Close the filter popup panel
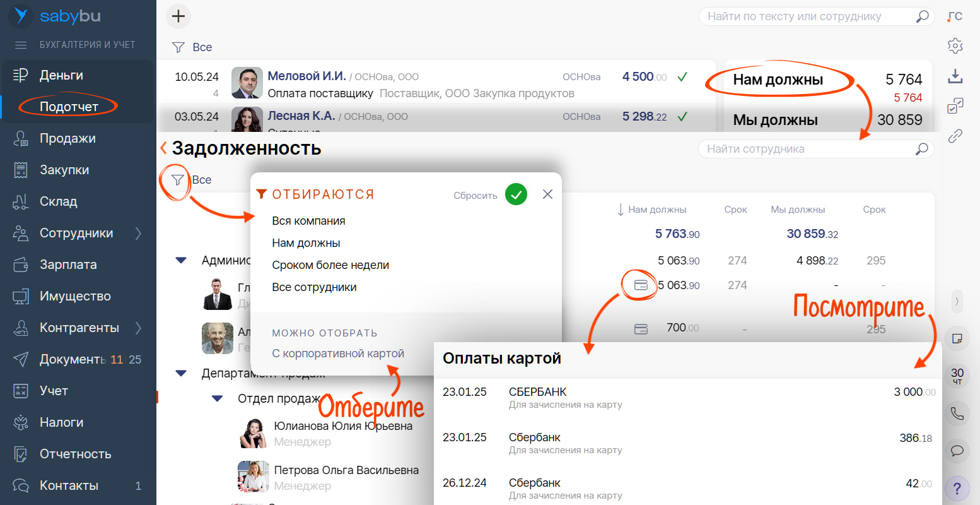The image size is (980, 505). click(x=547, y=194)
